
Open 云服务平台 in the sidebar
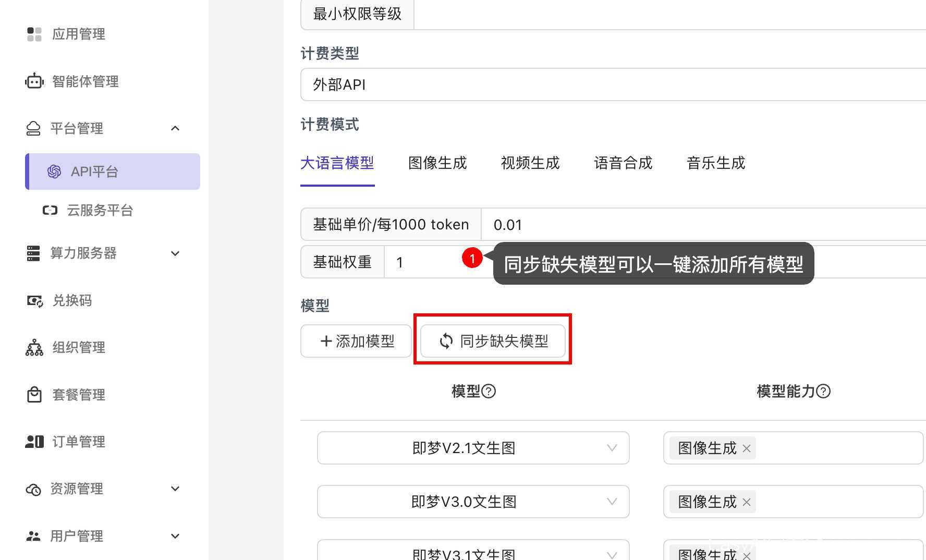(x=100, y=210)
